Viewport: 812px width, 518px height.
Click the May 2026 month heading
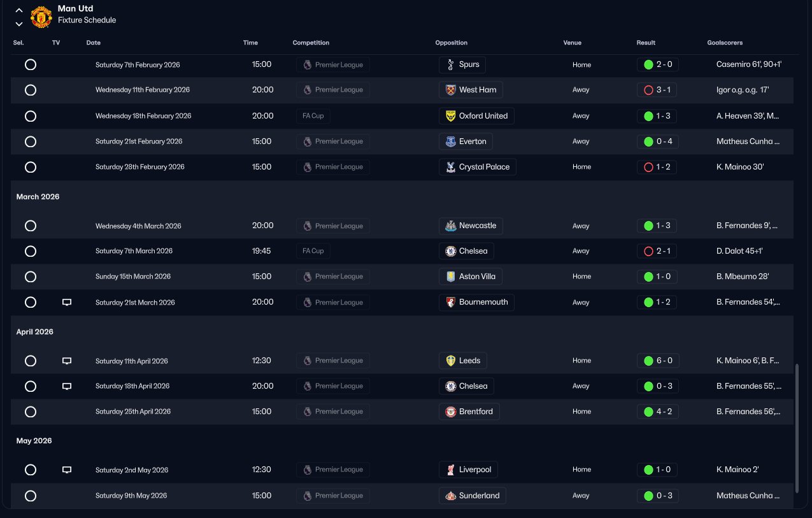34,441
